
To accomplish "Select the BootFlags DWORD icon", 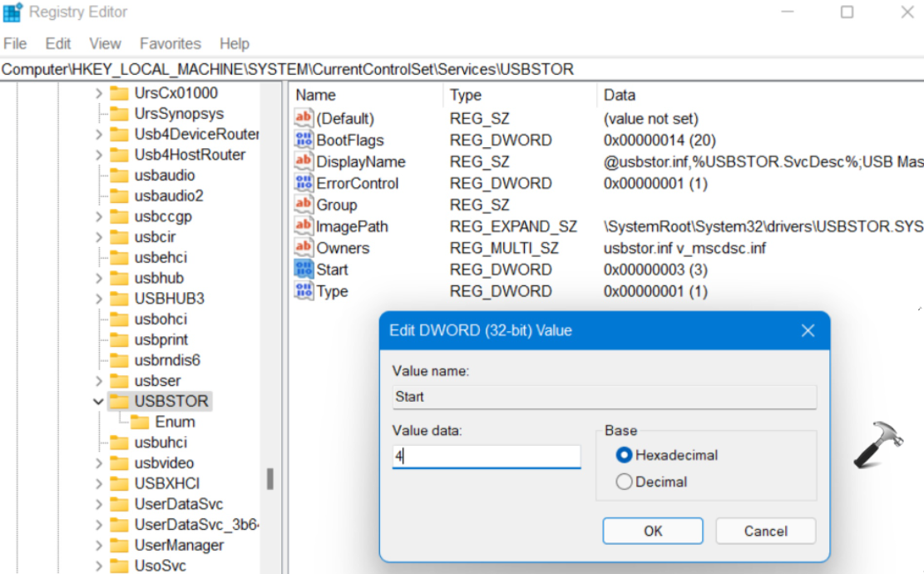I will pyautogui.click(x=304, y=140).
